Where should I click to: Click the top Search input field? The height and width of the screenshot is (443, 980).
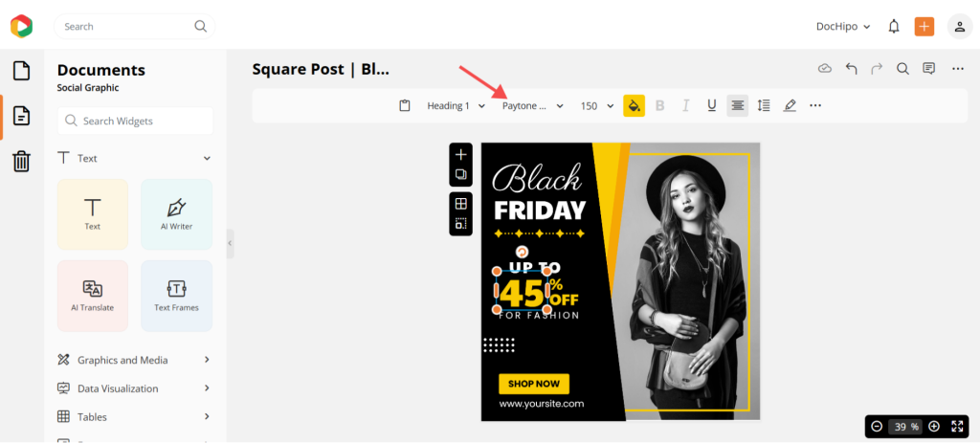(134, 26)
